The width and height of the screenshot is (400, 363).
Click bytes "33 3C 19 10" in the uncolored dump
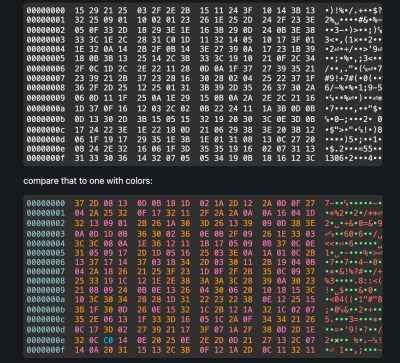click(226, 59)
